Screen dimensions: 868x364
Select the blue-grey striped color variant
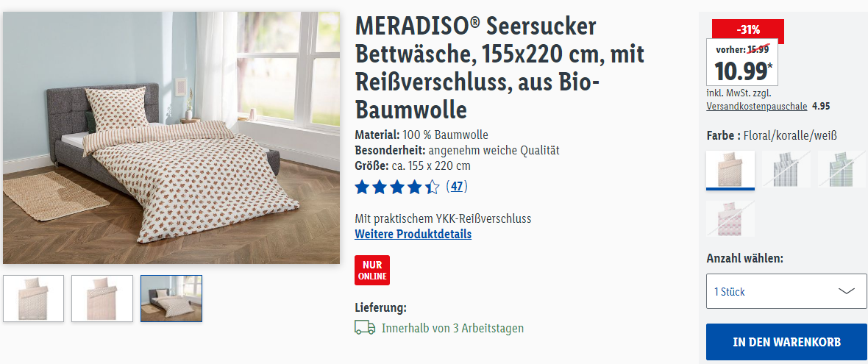(786, 168)
